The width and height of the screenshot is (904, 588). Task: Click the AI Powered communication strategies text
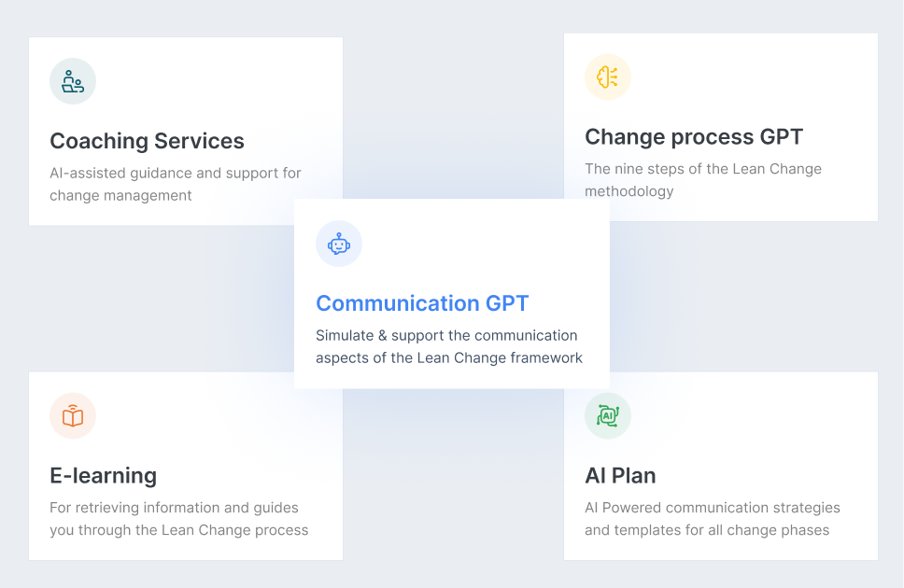click(712, 518)
